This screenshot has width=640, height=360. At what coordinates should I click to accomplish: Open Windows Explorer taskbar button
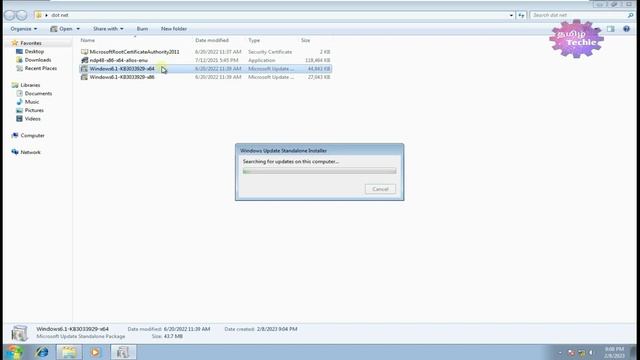coord(69,352)
